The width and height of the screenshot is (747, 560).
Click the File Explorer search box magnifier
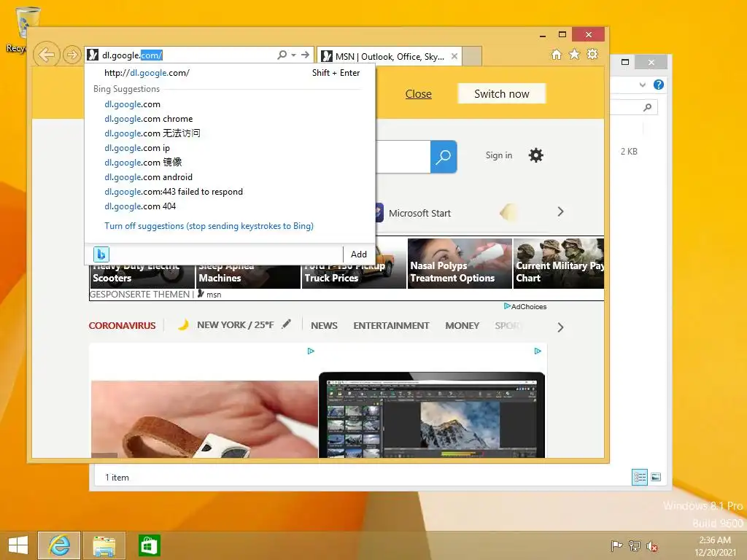pyautogui.click(x=648, y=108)
